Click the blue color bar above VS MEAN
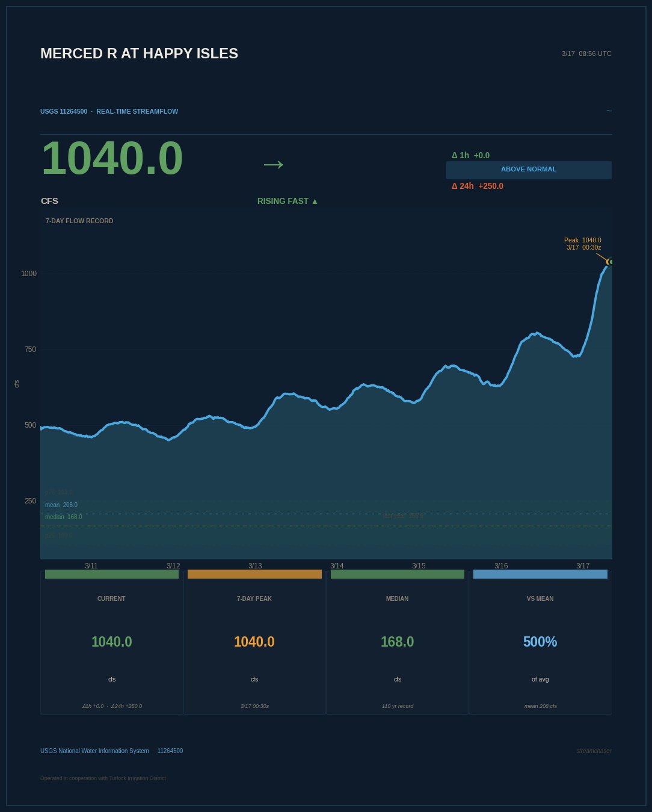652x812 pixels. click(x=540, y=574)
